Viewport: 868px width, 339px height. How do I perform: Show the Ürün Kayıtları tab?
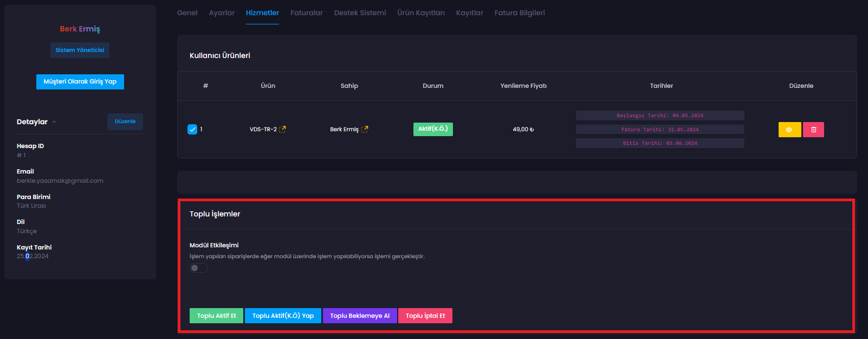[421, 13]
